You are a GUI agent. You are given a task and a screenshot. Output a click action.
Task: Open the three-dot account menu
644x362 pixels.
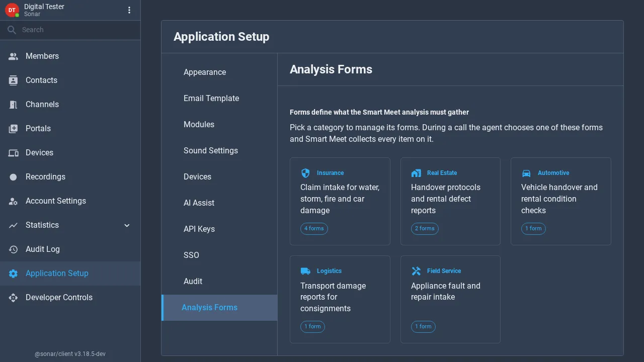click(129, 10)
